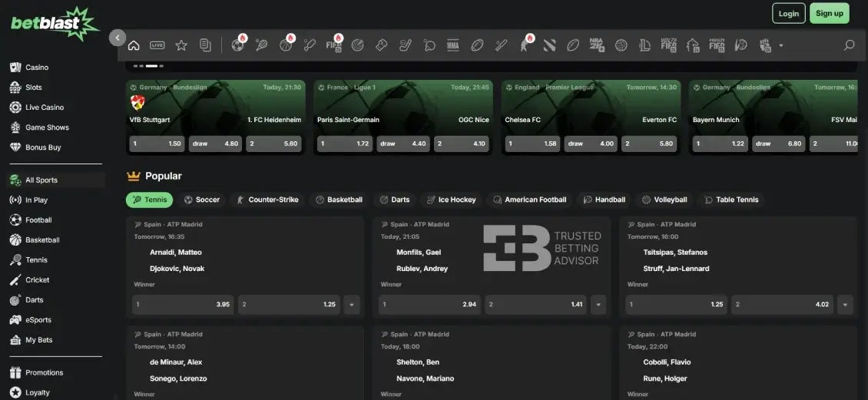Switch to the Soccer popular tab
The image size is (868, 400).
(x=201, y=200)
